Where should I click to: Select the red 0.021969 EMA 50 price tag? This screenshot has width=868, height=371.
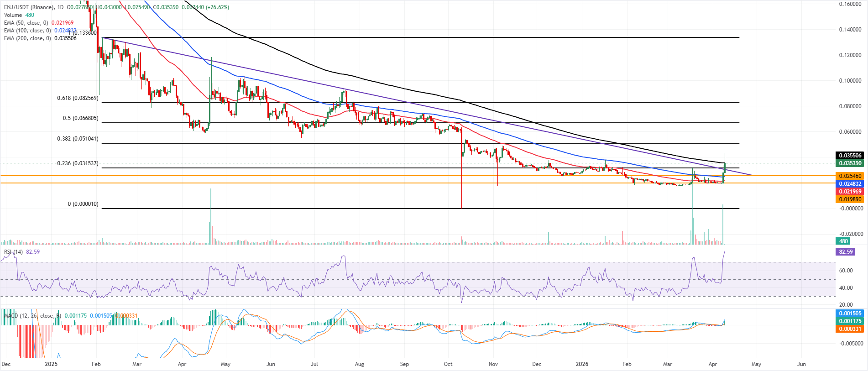pyautogui.click(x=850, y=192)
